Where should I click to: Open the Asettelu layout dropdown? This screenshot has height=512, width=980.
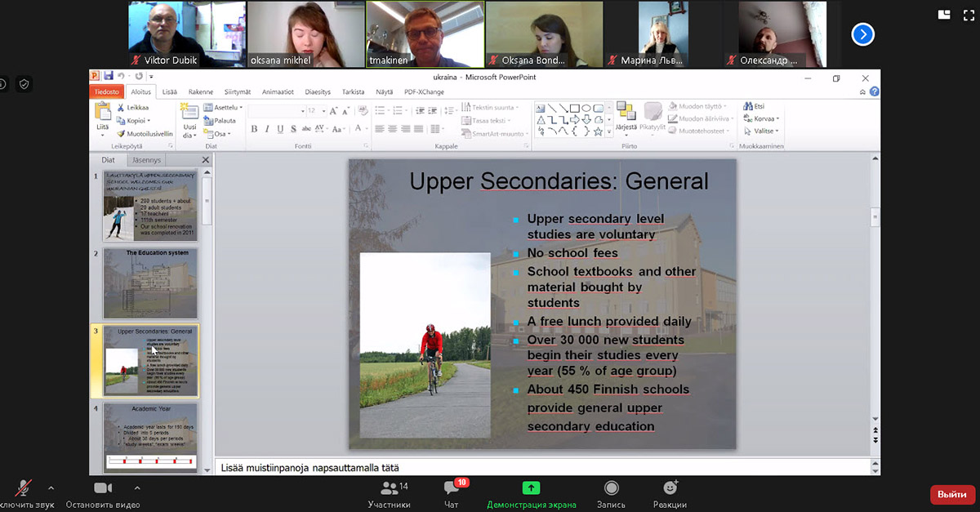tap(223, 107)
